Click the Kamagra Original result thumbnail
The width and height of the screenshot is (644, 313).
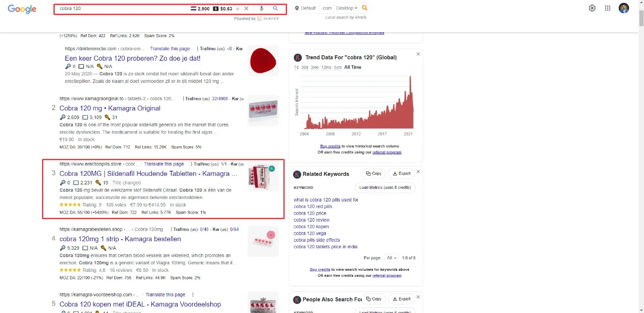[263, 111]
